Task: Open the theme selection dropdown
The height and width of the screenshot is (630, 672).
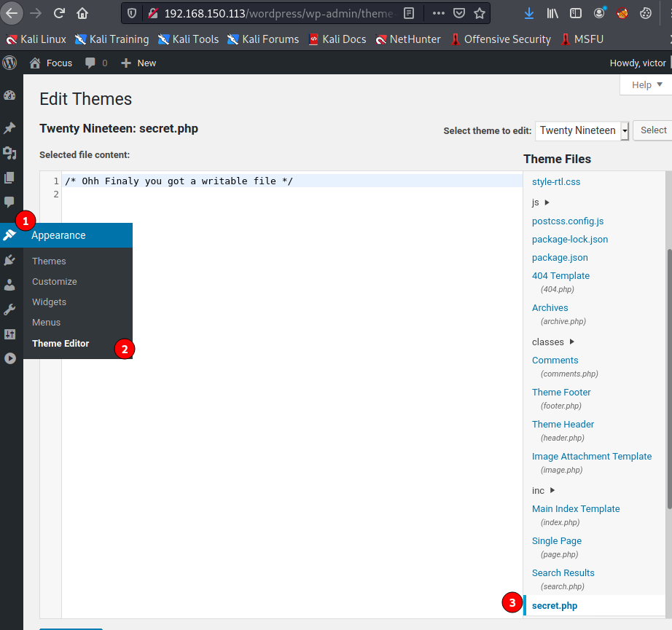Action: coord(582,130)
